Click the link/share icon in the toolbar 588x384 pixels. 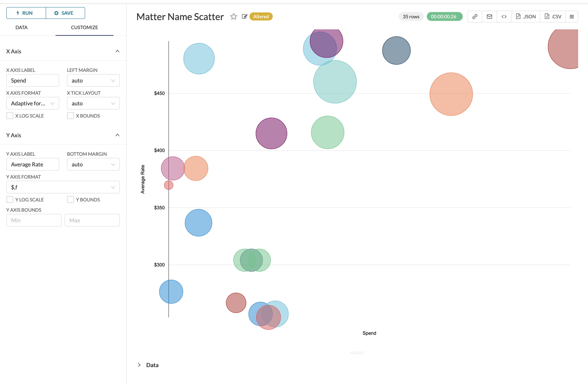coord(475,16)
